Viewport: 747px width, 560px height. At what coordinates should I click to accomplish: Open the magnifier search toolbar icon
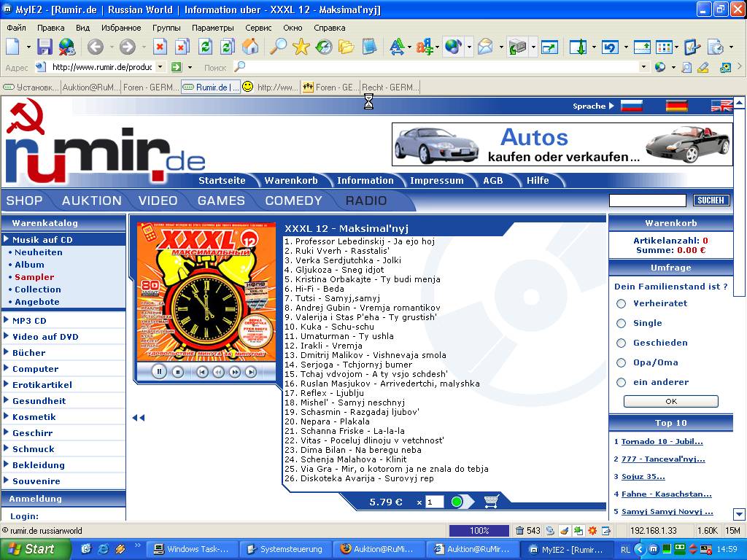pos(278,47)
